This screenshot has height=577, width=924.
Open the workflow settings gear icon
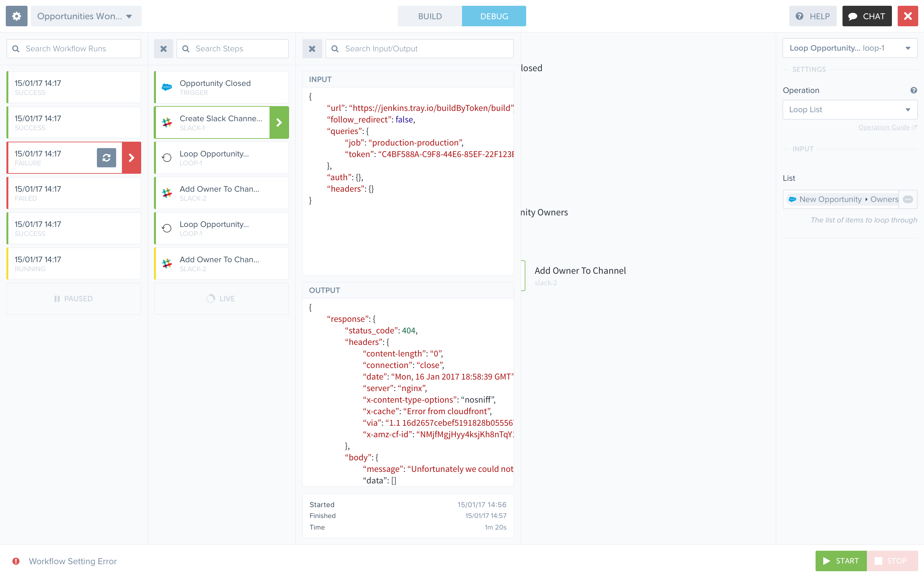(16, 16)
